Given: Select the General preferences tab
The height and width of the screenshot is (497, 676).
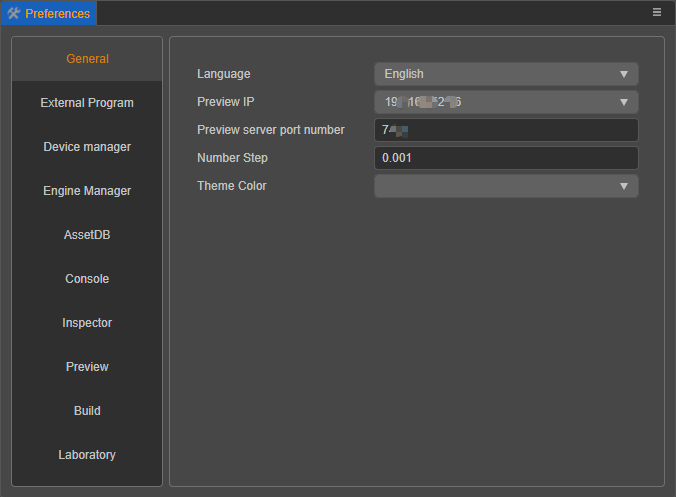Looking at the screenshot, I should coord(87,59).
